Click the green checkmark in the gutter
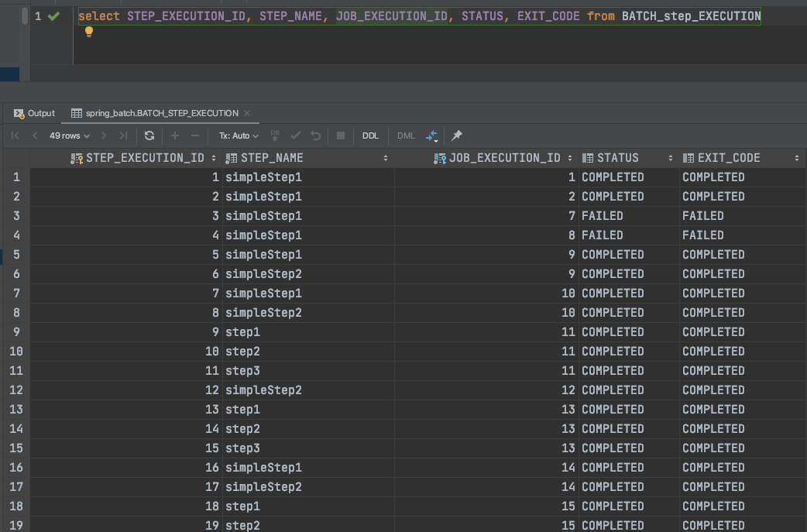This screenshot has height=532, width=807. [53, 16]
